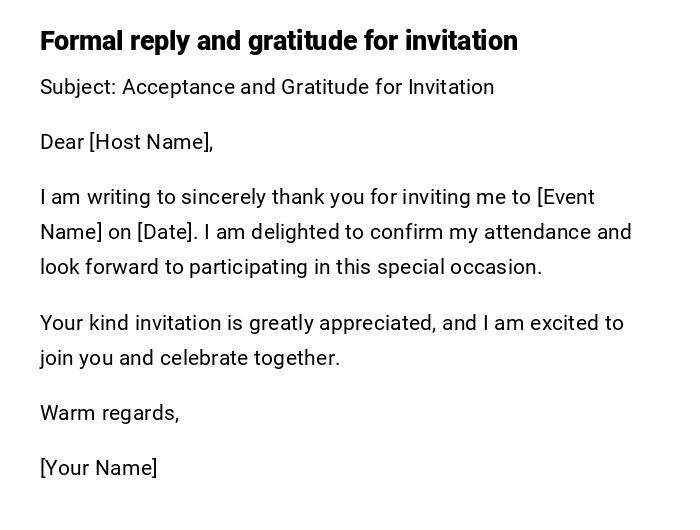Select the '[Date]' placeholder

tap(167, 232)
